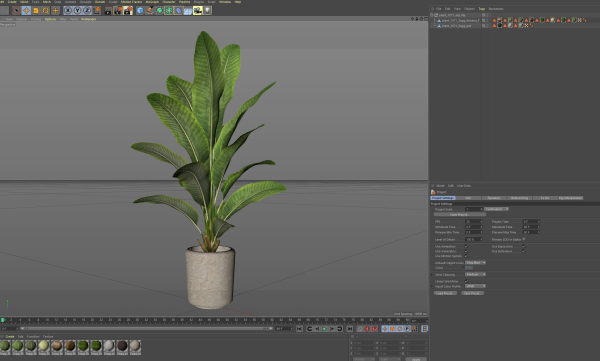Toggle Render LOD in Editor checkbox
This screenshot has width=600, height=361.
[524, 239]
